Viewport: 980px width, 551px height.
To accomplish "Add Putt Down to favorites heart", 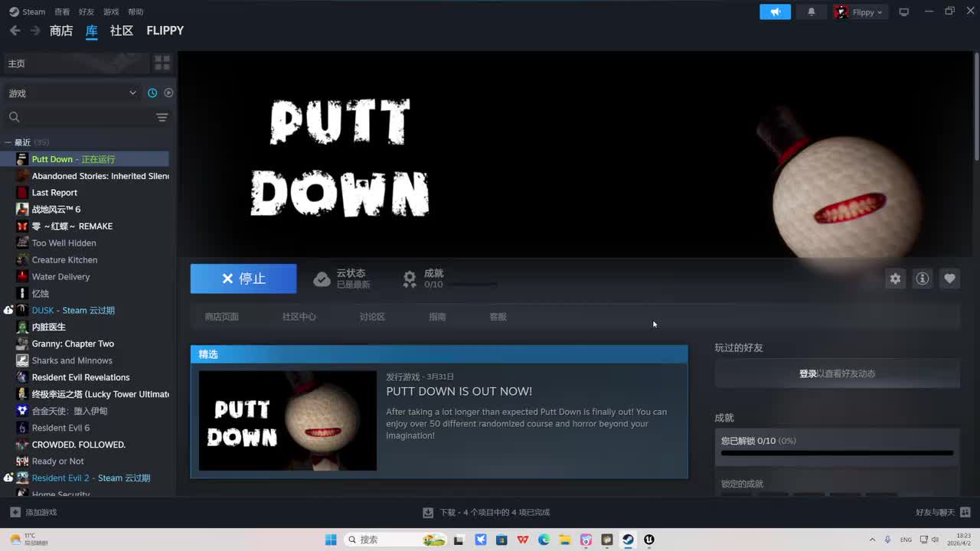I will 949,279.
